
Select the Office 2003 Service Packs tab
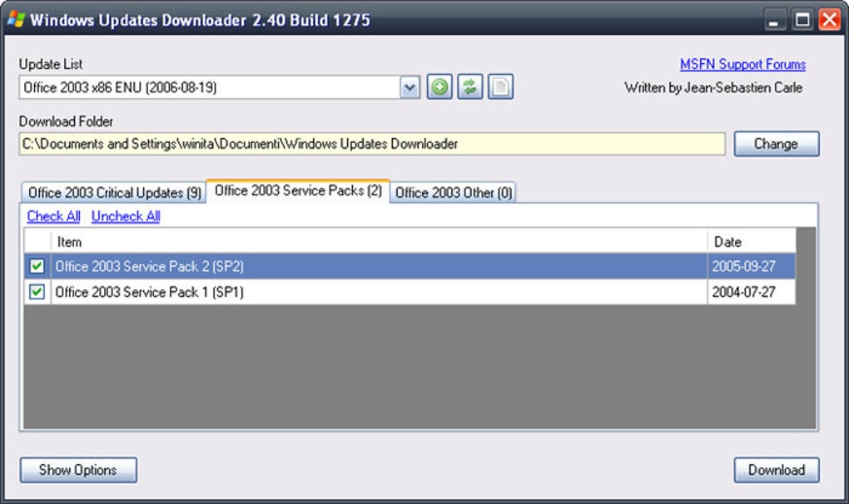298,190
